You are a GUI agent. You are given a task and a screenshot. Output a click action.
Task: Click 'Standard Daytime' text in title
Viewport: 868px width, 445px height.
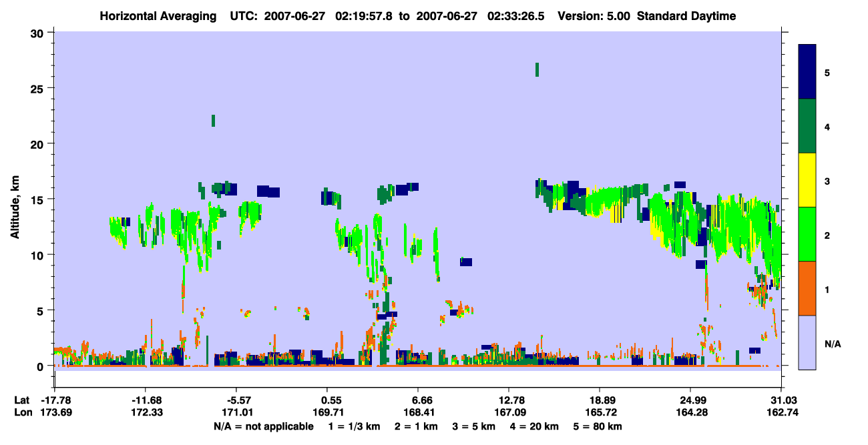[686, 16]
